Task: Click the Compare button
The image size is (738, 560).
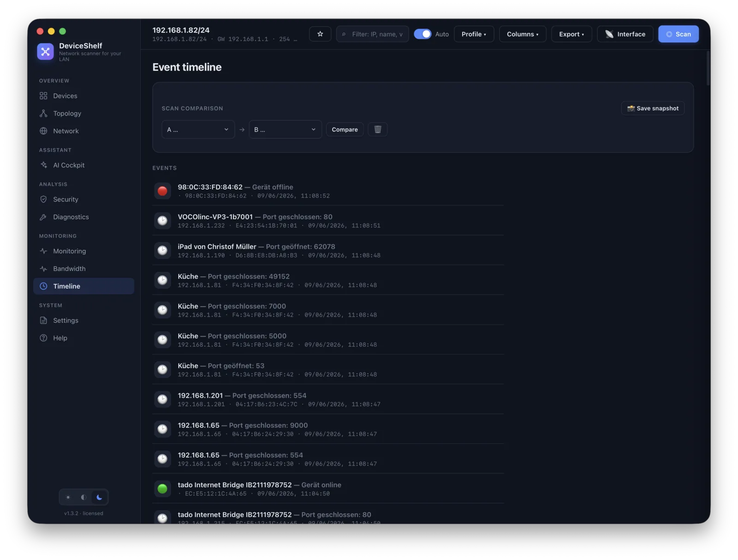Action: [x=345, y=130]
